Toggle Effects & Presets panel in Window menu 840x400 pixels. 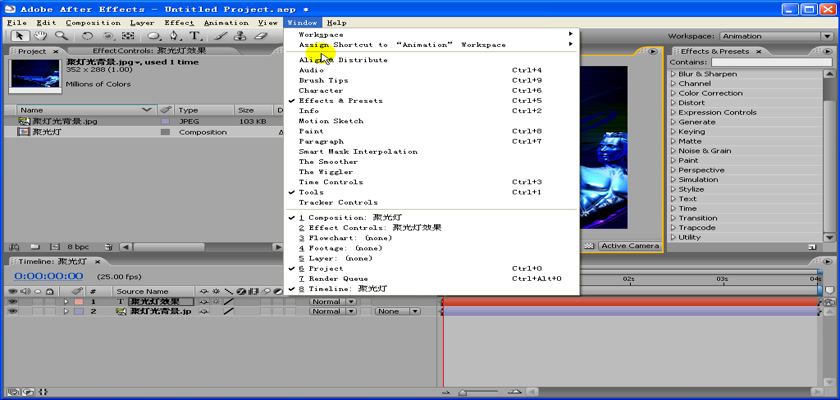click(431, 101)
